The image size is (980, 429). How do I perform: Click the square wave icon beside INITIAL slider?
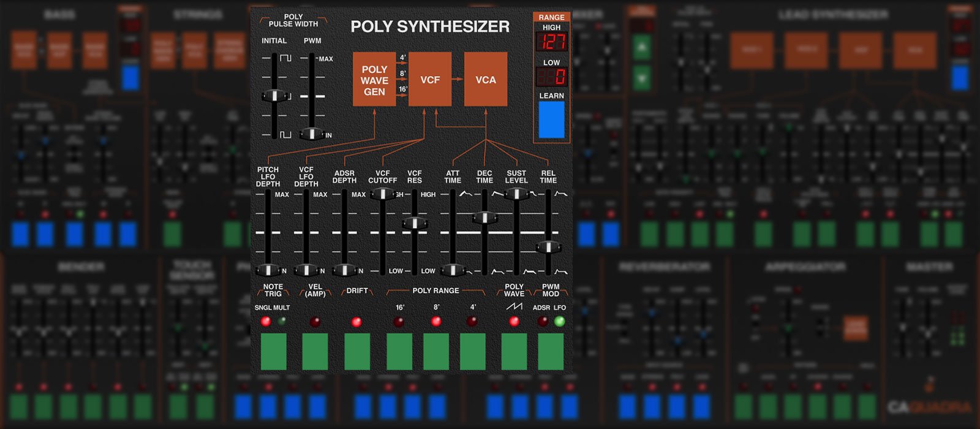tap(285, 58)
